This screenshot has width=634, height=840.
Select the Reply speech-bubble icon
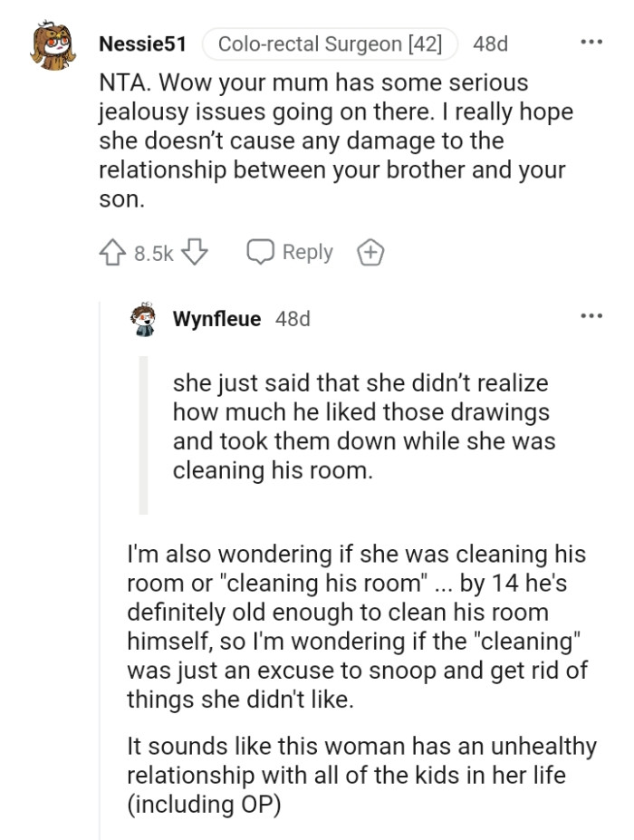click(x=263, y=252)
